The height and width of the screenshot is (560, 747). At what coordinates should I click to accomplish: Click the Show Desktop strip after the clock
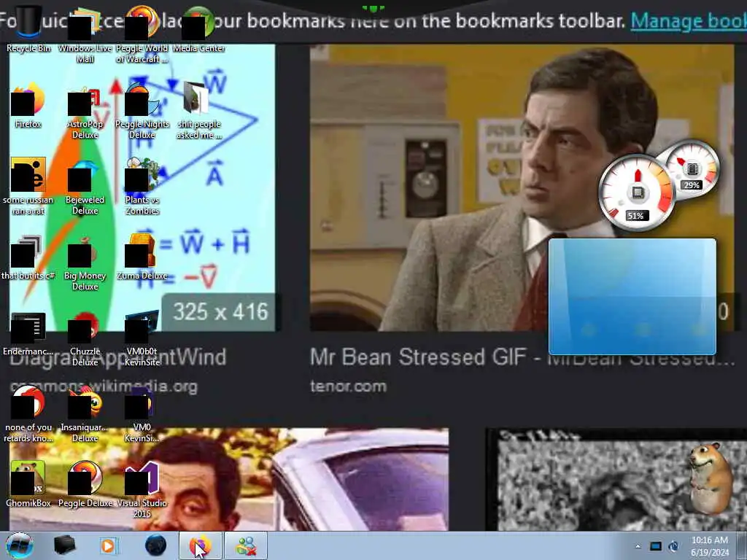pyautogui.click(x=742, y=545)
